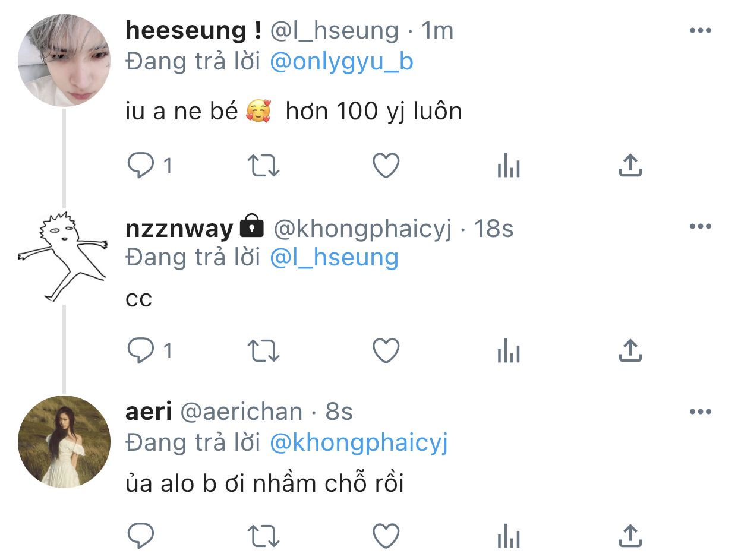Reply to heeseung's tweet
The height and width of the screenshot is (560, 738).
(141, 166)
